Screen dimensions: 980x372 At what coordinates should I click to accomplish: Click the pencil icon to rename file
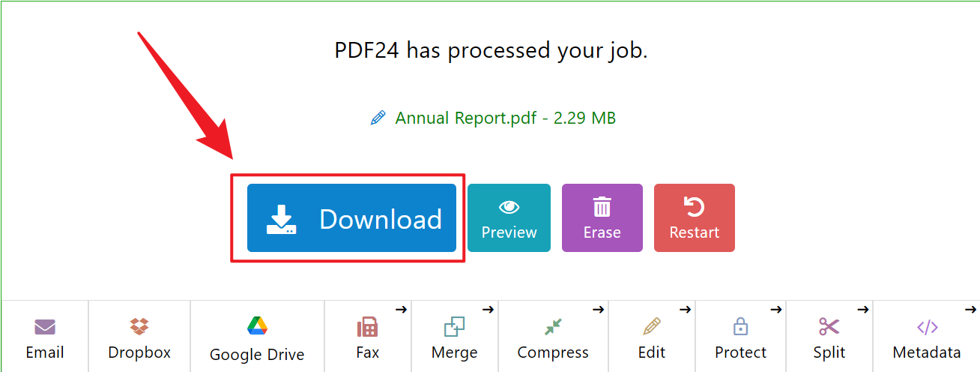[378, 118]
